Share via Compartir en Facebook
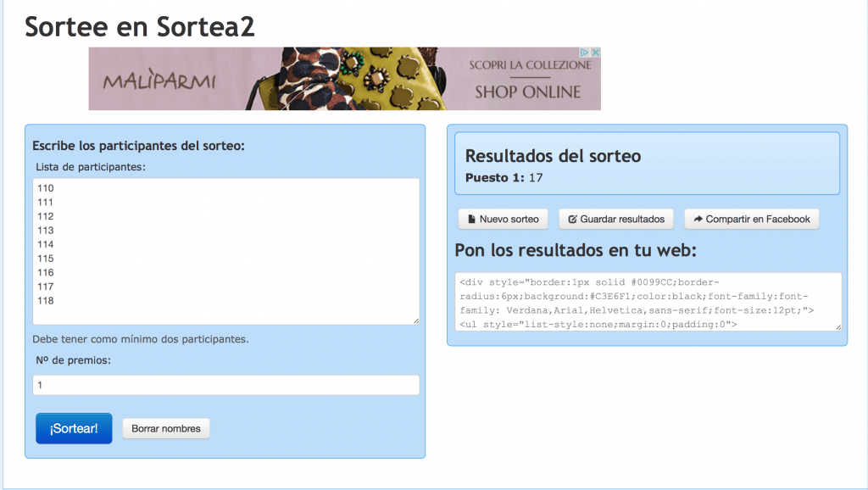Image resolution: width=868 pixels, height=490 pixels. [x=752, y=220]
